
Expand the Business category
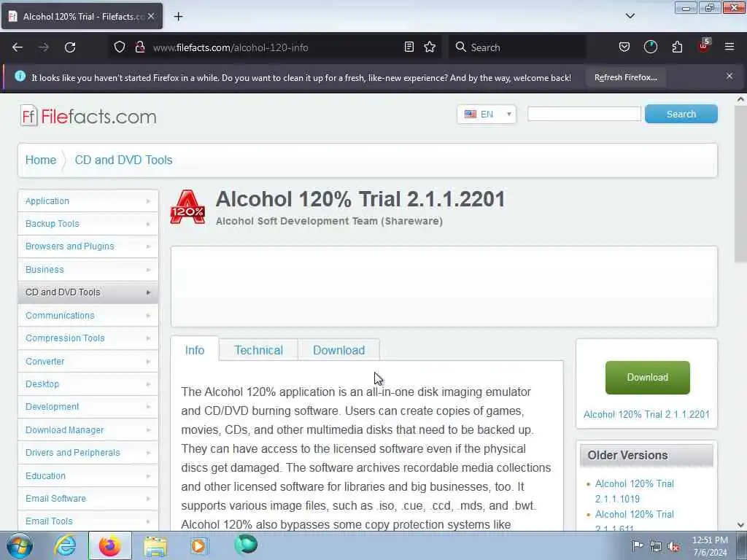tap(88, 270)
